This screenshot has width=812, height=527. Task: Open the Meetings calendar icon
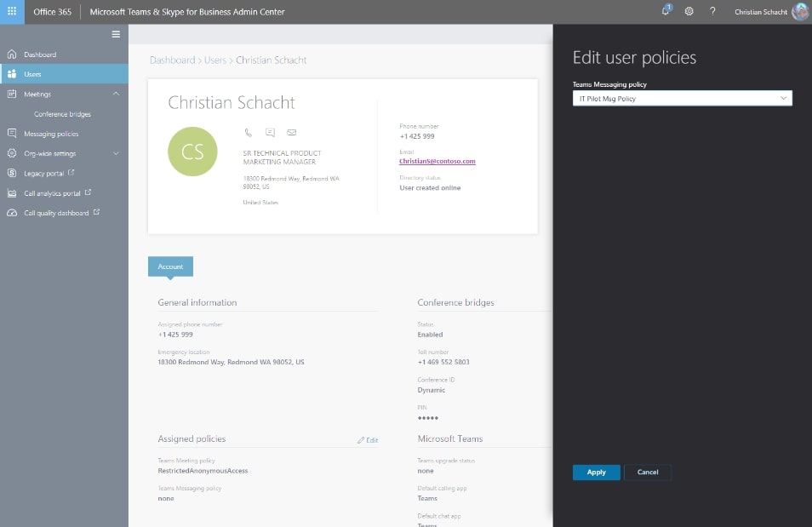[11, 94]
